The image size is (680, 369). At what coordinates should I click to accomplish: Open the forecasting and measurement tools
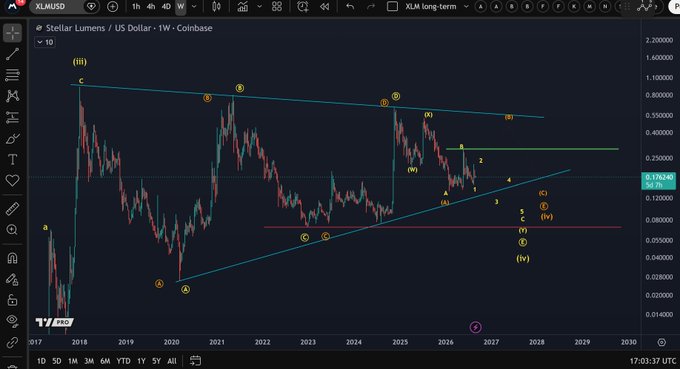[x=13, y=117]
